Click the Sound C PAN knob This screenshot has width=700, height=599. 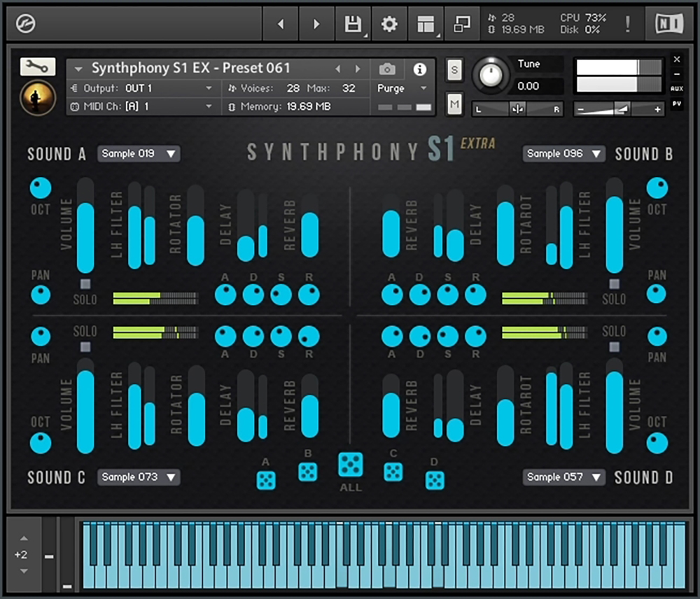point(41,337)
